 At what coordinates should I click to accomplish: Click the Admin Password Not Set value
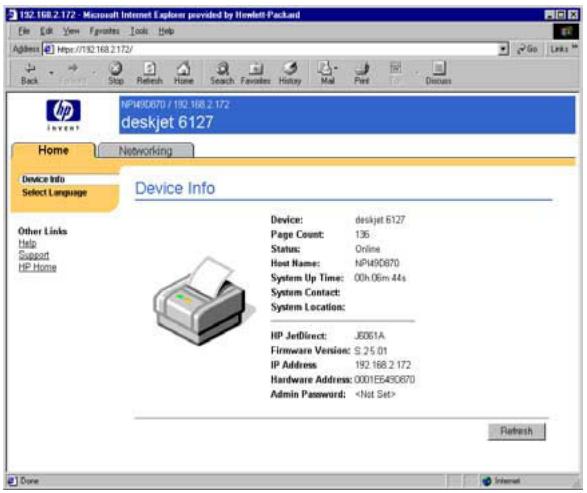(x=375, y=394)
